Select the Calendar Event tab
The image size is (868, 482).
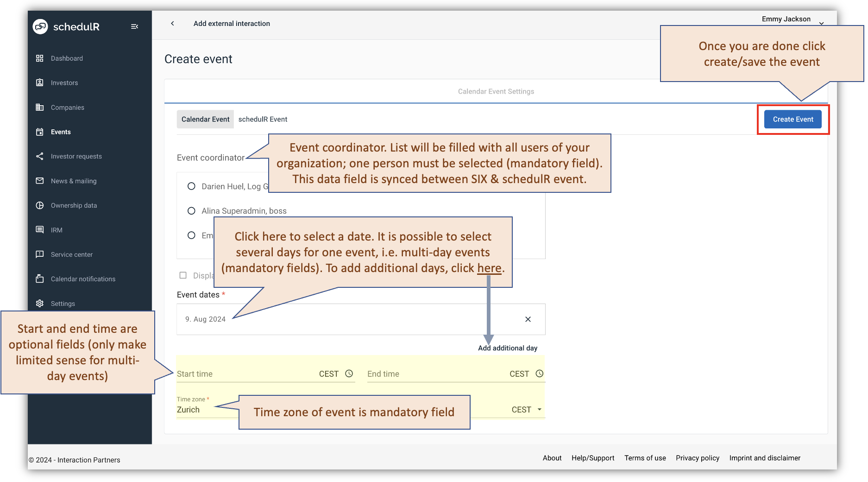(x=205, y=119)
